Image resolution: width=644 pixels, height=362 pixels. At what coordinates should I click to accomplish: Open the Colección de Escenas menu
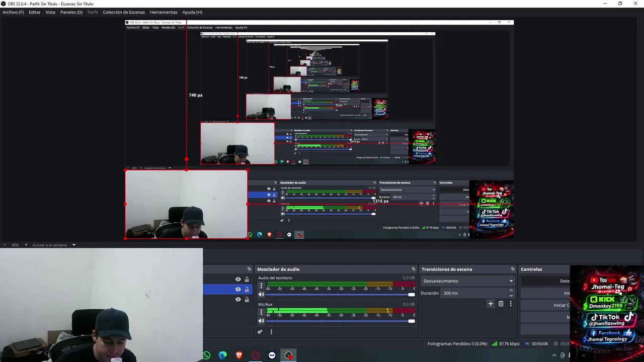click(x=124, y=12)
